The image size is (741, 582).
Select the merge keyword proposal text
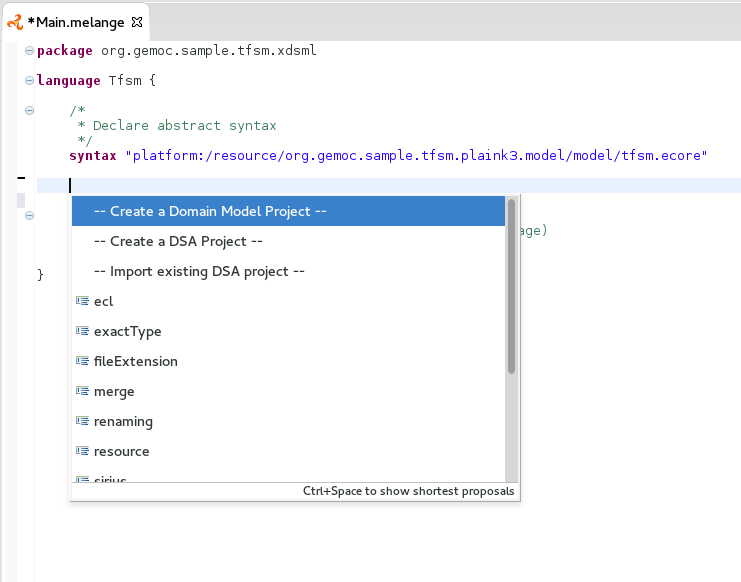pyautogui.click(x=114, y=391)
